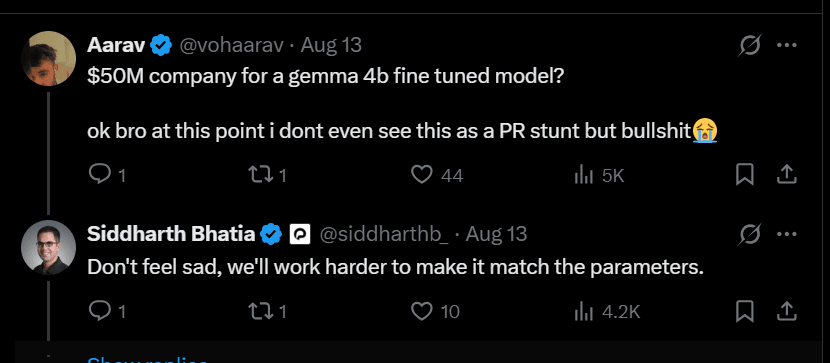Open more options on Aarav's tweet

(787, 46)
